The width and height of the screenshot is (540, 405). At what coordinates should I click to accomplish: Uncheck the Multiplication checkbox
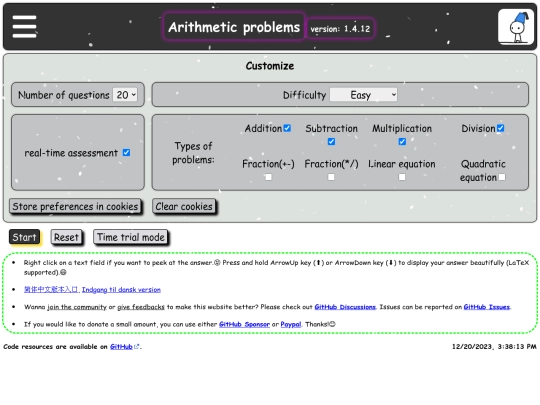402,142
